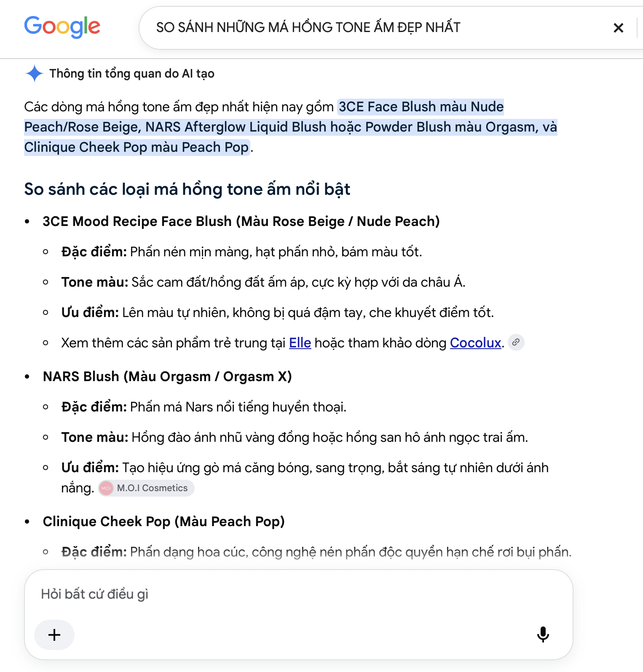Click "Thông tin tổng quan do AI tạo" label
Image resolution: width=643 pixels, height=672 pixels.
[132, 74]
